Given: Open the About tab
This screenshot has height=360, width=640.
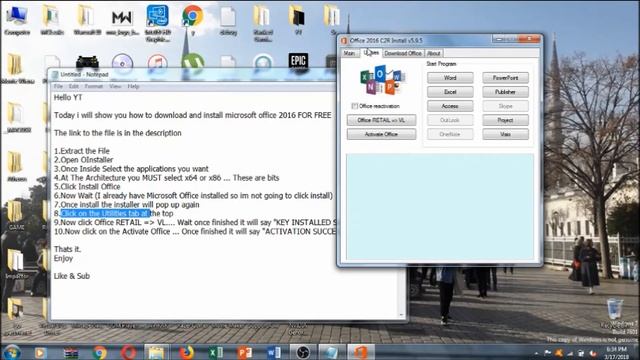Looking at the screenshot, I should (433, 53).
